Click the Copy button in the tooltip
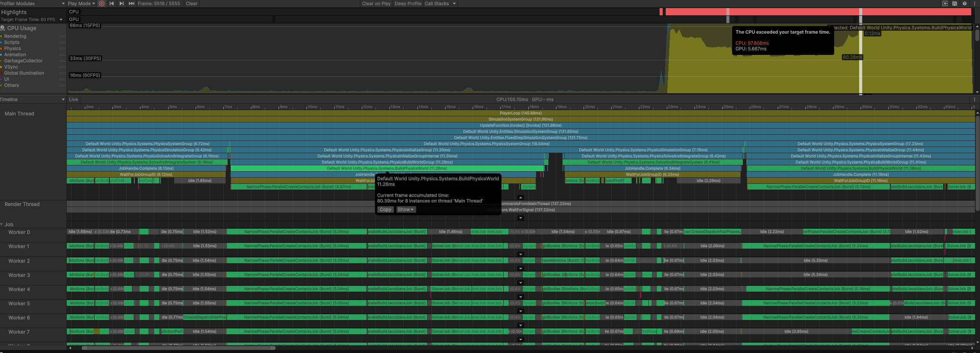This screenshot has width=980, height=353. click(x=385, y=209)
